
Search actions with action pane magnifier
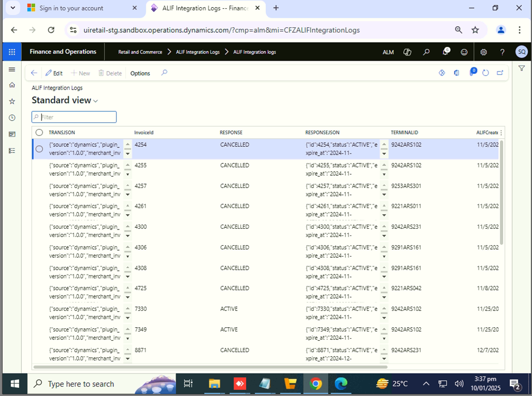[164, 73]
